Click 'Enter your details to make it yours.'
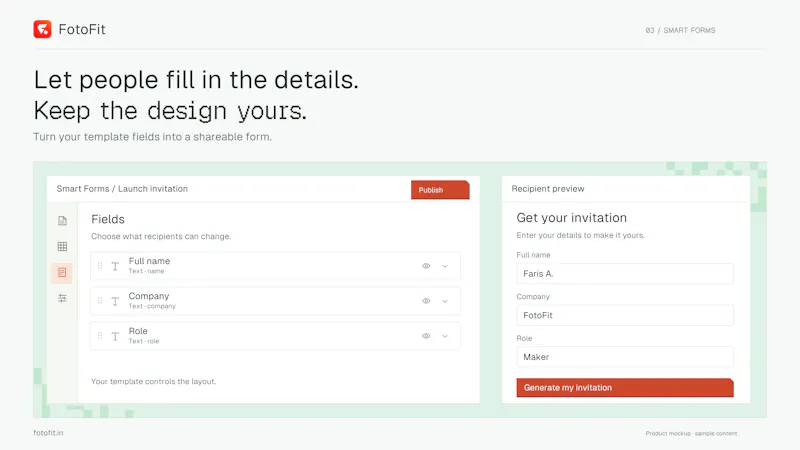The height and width of the screenshot is (450, 800). tap(581, 235)
